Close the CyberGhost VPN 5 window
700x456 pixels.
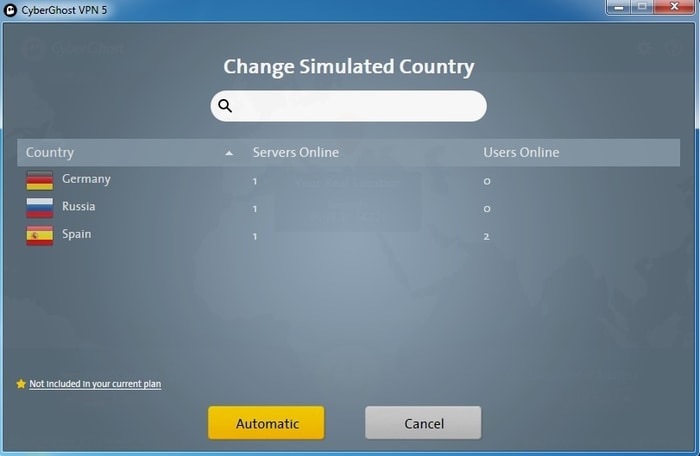pyautogui.click(x=674, y=7)
